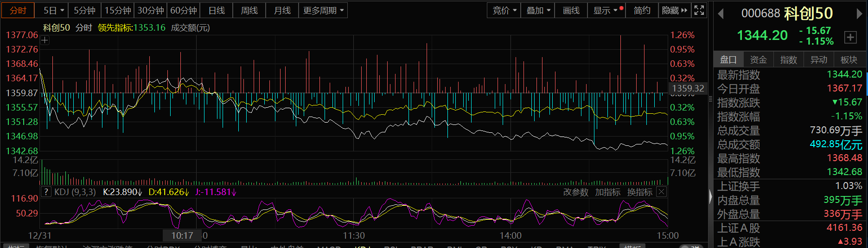868x248 pixels.
Task: Click 改参数 to edit KDJ parameters
Action: [x=575, y=192]
